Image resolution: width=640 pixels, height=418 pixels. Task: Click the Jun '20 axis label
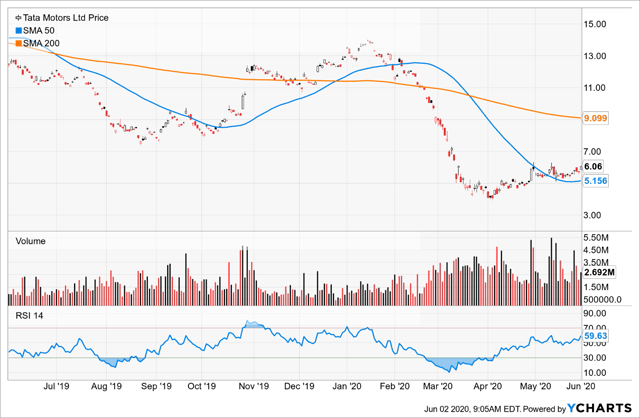(x=581, y=386)
